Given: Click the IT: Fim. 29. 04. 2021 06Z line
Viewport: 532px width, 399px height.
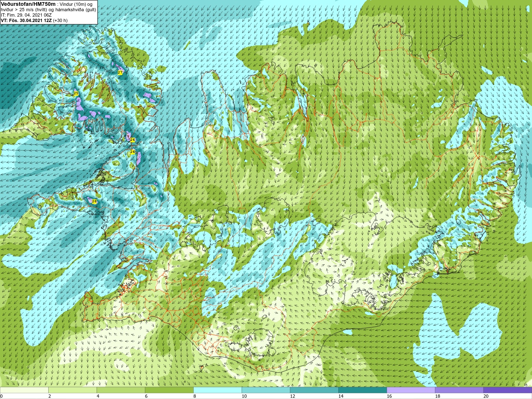Looking at the screenshot, I should (27, 15).
